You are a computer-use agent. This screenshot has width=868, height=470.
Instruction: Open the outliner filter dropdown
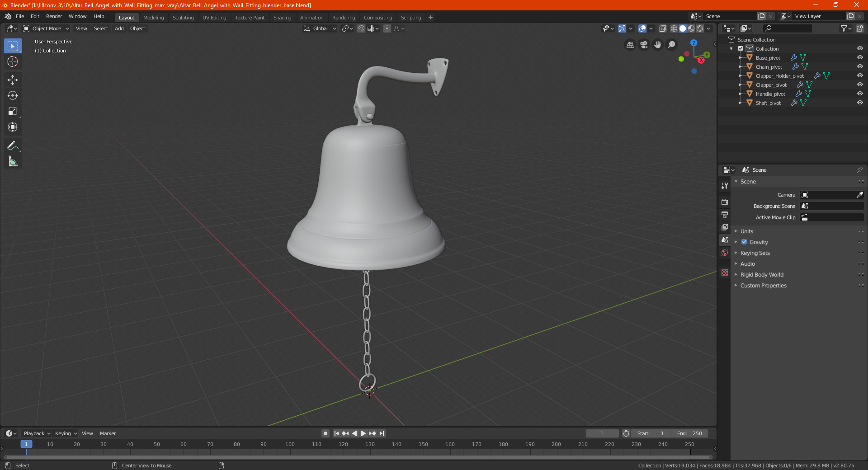point(846,28)
